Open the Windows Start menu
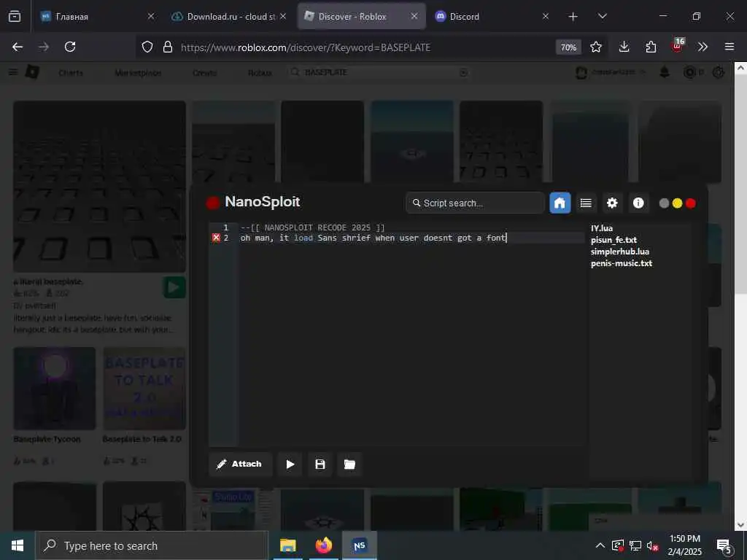Screen dimensions: 747x560 [18, 545]
